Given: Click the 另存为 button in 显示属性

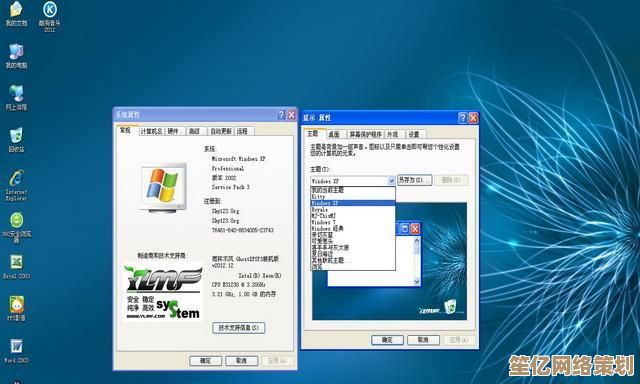Looking at the screenshot, I should coord(414,180).
